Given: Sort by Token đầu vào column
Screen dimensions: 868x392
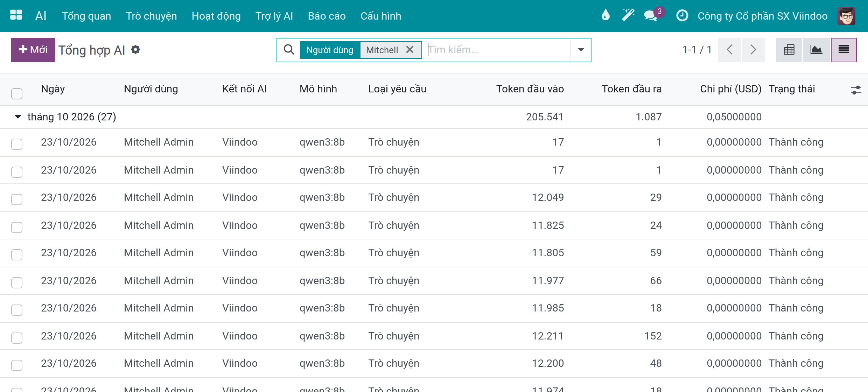Looking at the screenshot, I should click(x=530, y=89).
